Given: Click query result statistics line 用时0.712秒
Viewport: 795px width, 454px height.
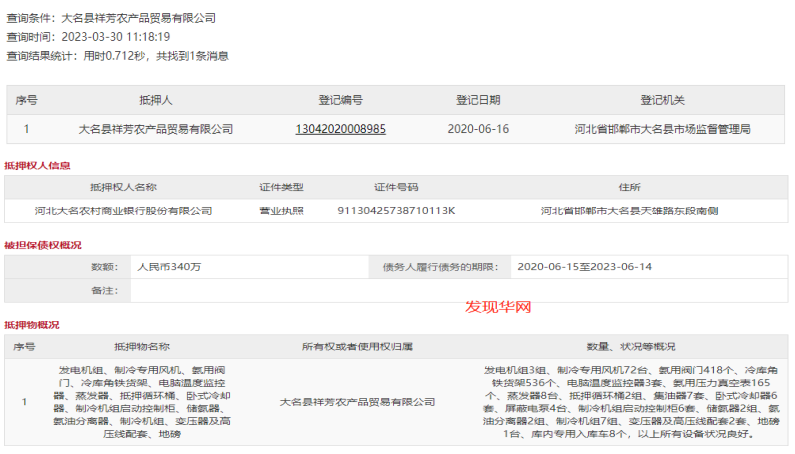Looking at the screenshot, I should (x=117, y=56).
